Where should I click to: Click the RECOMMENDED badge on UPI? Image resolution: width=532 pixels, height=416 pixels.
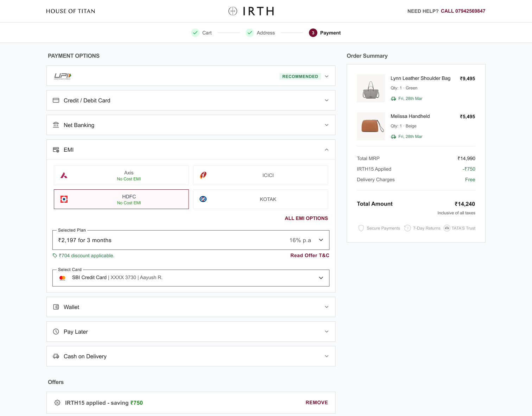pos(300,76)
